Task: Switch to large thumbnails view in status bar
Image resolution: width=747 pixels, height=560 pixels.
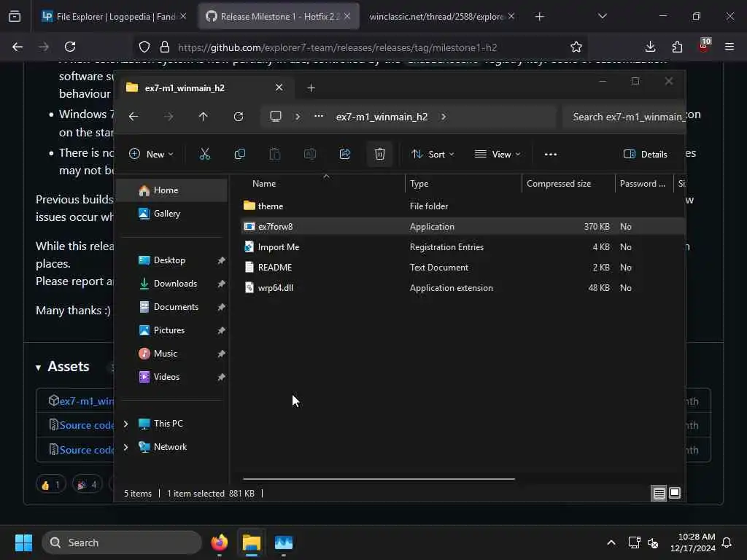Action: click(x=675, y=494)
